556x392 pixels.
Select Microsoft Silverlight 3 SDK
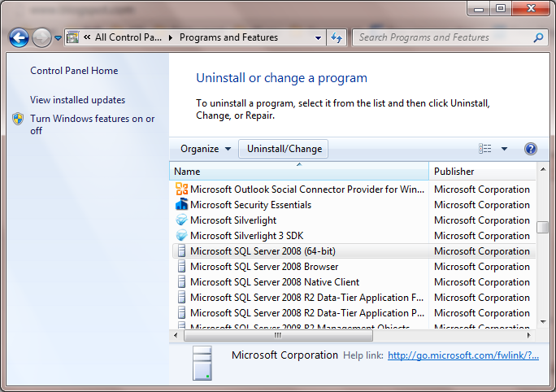(x=354, y=236)
